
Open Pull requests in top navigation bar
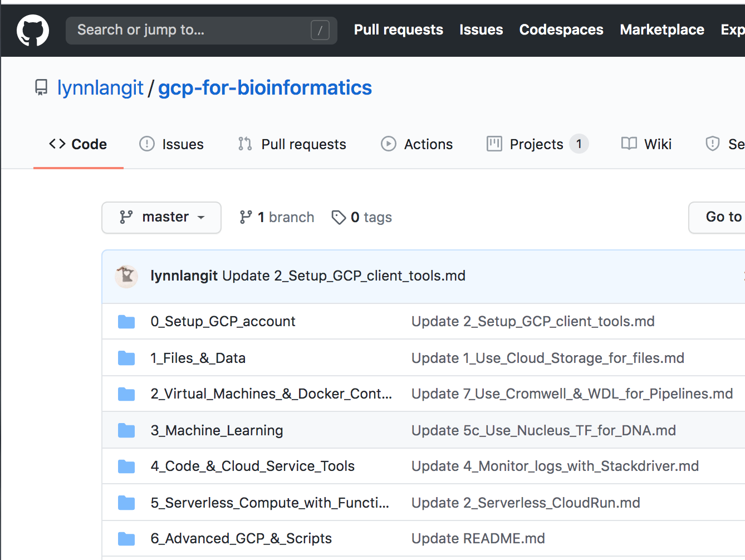click(x=399, y=30)
